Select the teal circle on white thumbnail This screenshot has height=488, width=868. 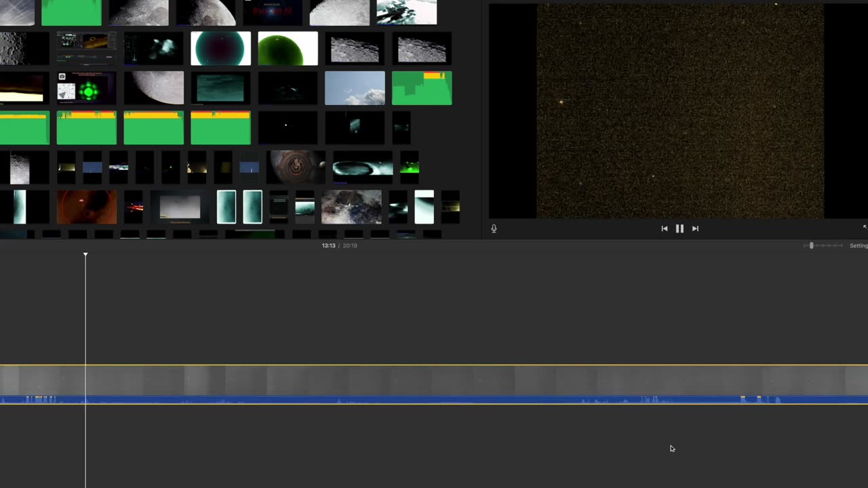(220, 49)
